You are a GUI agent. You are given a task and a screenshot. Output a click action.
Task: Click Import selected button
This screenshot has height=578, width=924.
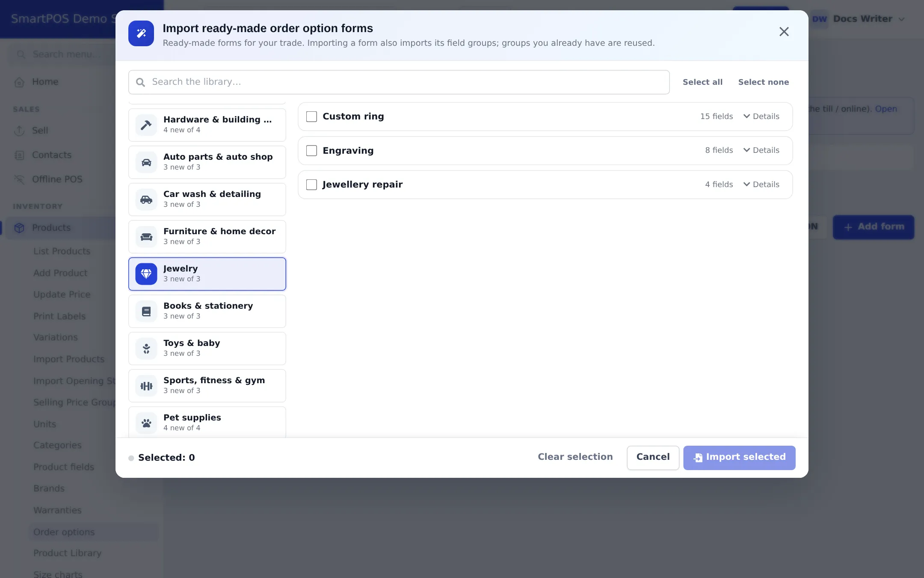tap(739, 457)
